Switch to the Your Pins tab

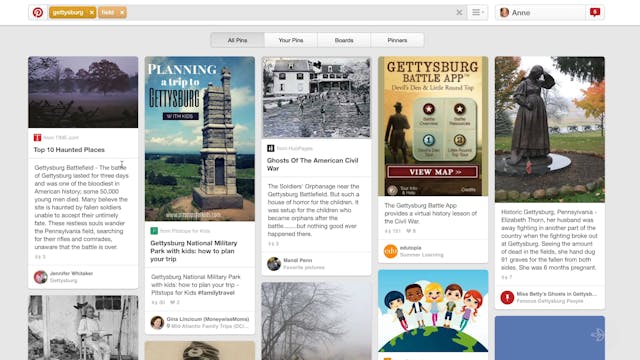click(291, 40)
